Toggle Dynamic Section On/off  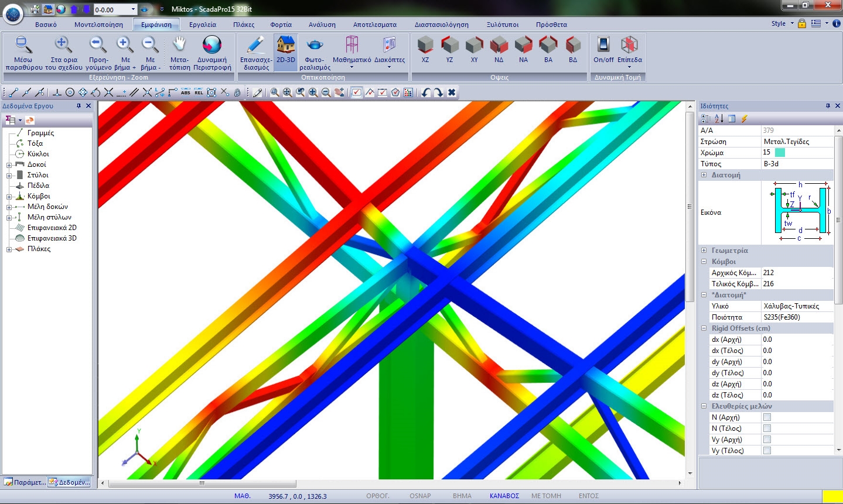pos(603,49)
